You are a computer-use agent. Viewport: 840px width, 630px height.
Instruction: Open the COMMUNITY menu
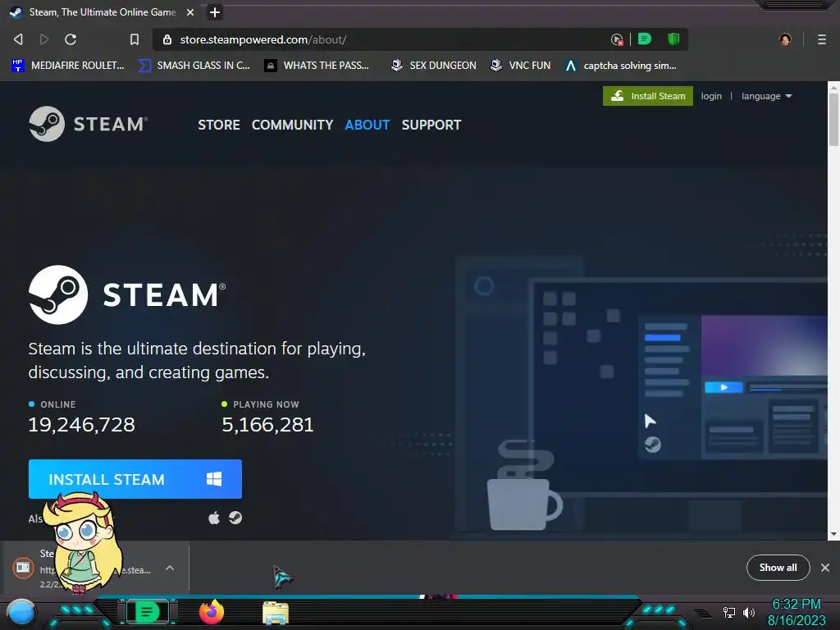pos(293,125)
